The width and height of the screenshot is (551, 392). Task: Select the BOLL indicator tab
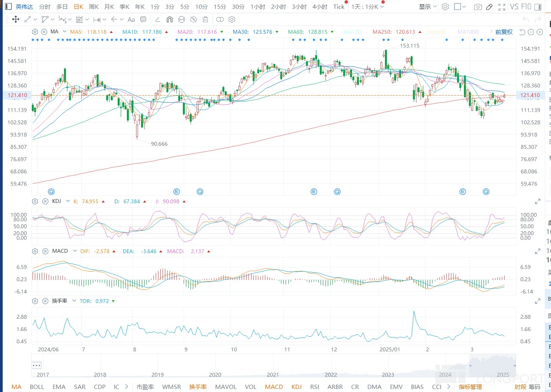coord(37,387)
